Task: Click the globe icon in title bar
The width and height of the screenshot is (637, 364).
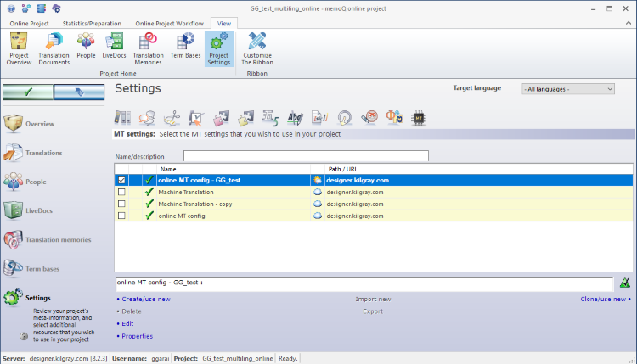Action: coord(11,8)
